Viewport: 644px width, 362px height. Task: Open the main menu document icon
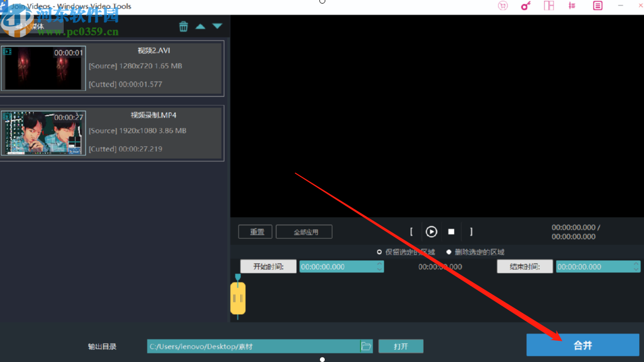click(597, 5)
